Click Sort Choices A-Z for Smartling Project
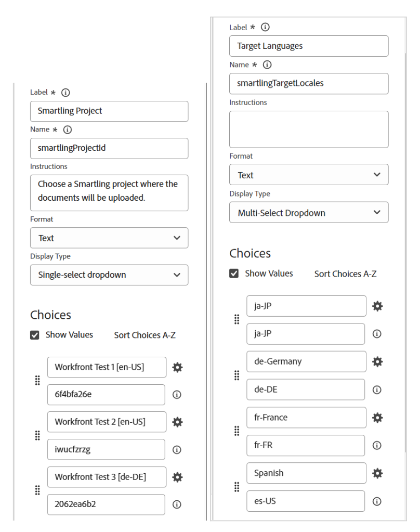 (145, 335)
